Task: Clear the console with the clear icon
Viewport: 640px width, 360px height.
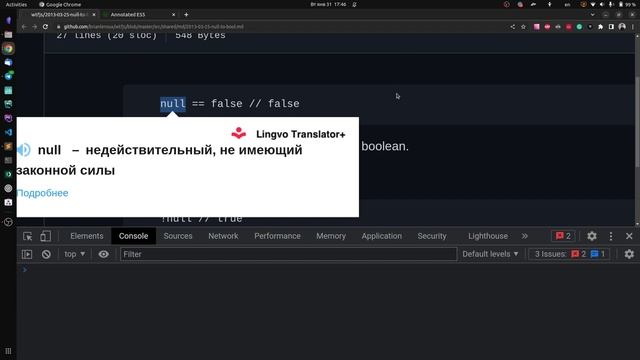Action: (x=46, y=254)
